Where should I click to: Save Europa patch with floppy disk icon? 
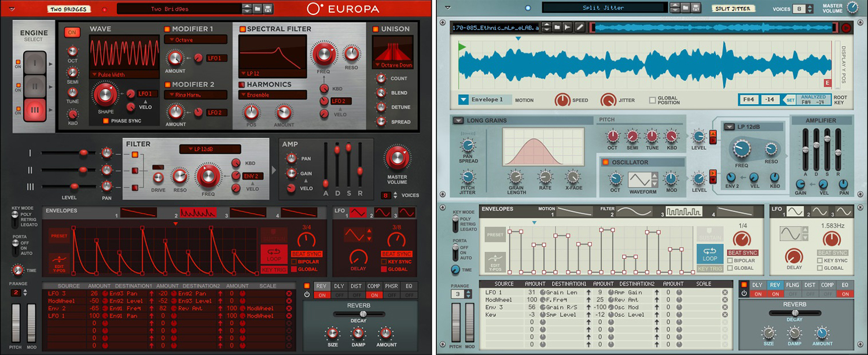(x=267, y=9)
